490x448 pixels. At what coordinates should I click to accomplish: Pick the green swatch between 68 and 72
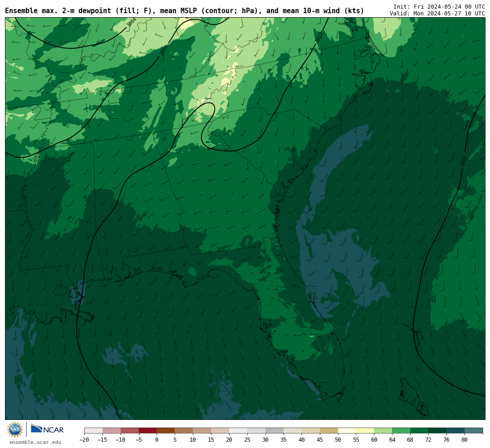click(x=419, y=431)
